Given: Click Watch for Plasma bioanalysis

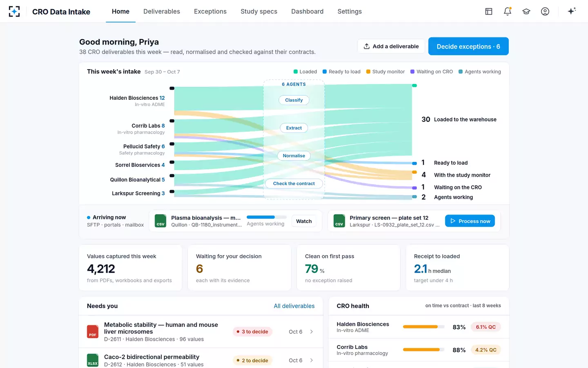Looking at the screenshot, I should click(304, 221).
